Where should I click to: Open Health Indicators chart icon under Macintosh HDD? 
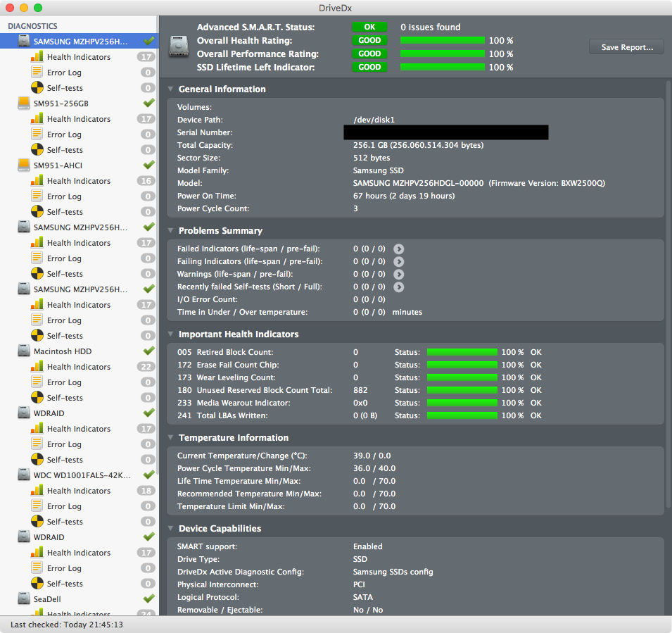(x=37, y=366)
